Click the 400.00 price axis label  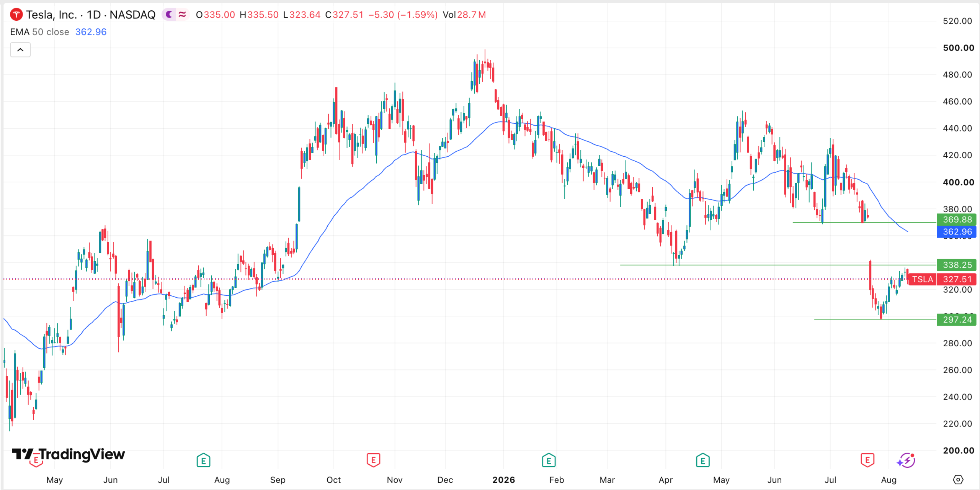coord(959,182)
